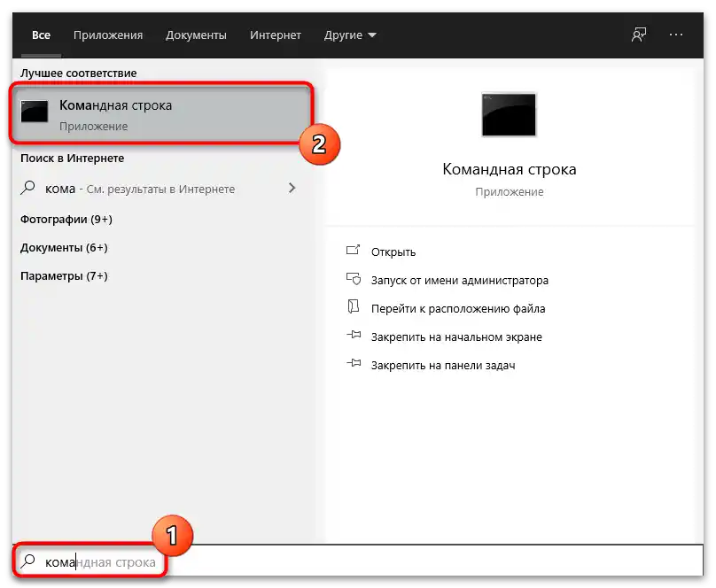The height and width of the screenshot is (588, 716).
Task: Click the magnifier icon beside кома web result
Action: (27, 188)
